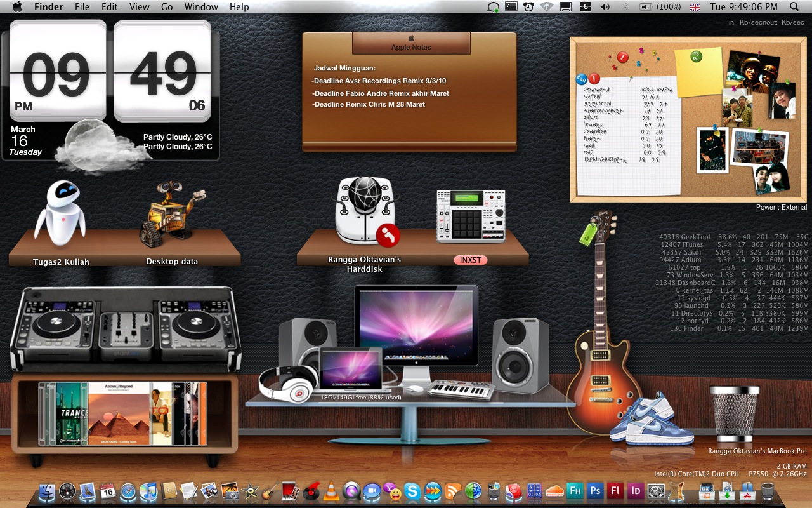Click the '18Gi/149Gi free (88% used)' text
Screen dimensions: 812x508
[360, 398]
